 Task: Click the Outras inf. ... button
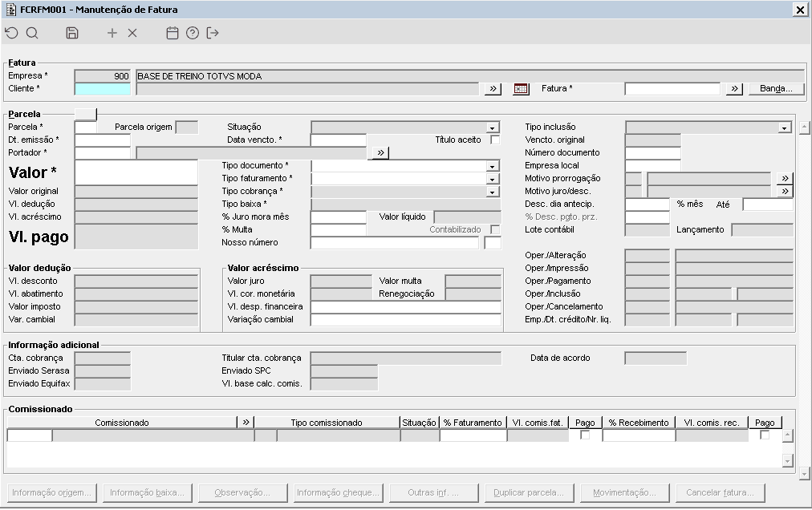[x=433, y=493]
